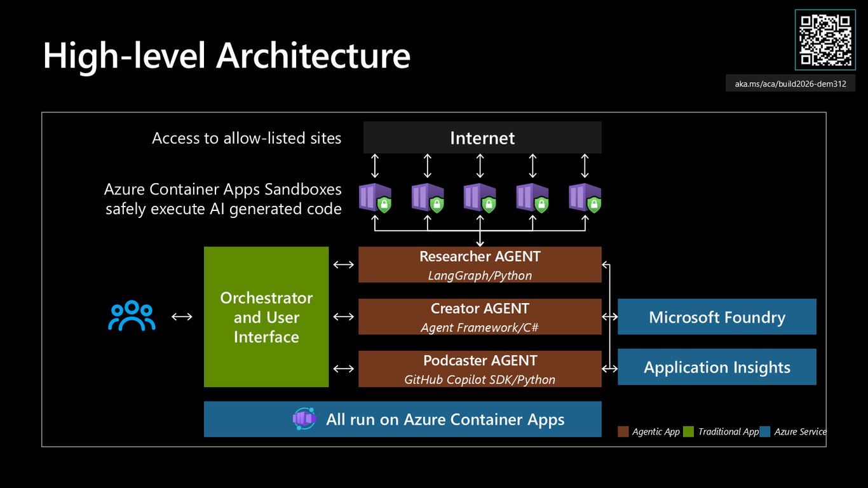Viewport: 868px width, 488px height.
Task: Click the QR code image
Action: [x=825, y=39]
